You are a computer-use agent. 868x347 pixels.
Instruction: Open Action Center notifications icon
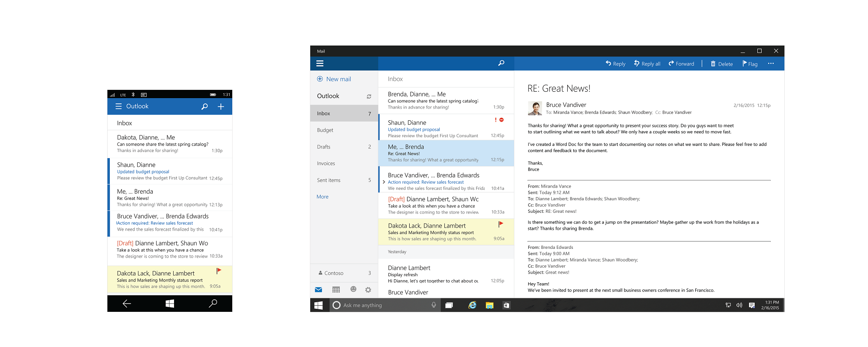pos(752,305)
